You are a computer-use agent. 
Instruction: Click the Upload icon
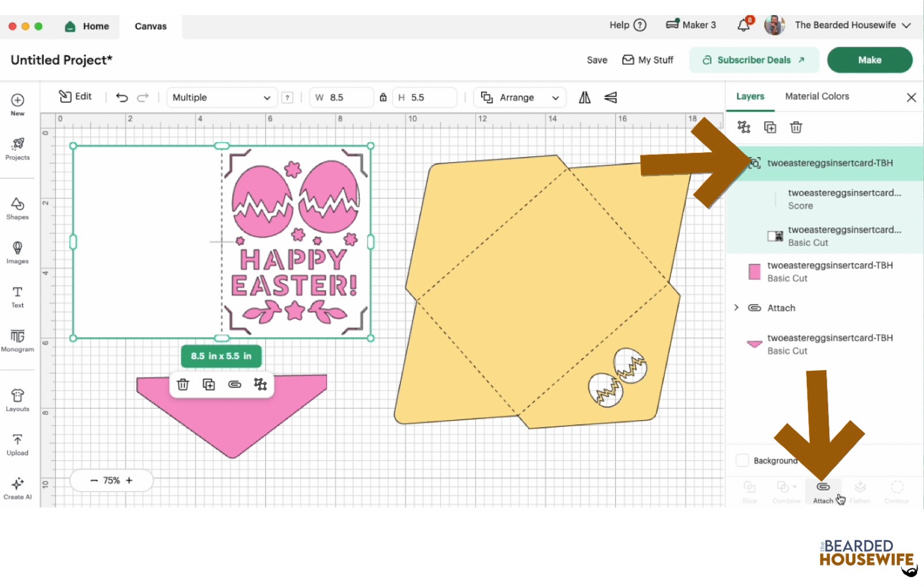[17, 444]
